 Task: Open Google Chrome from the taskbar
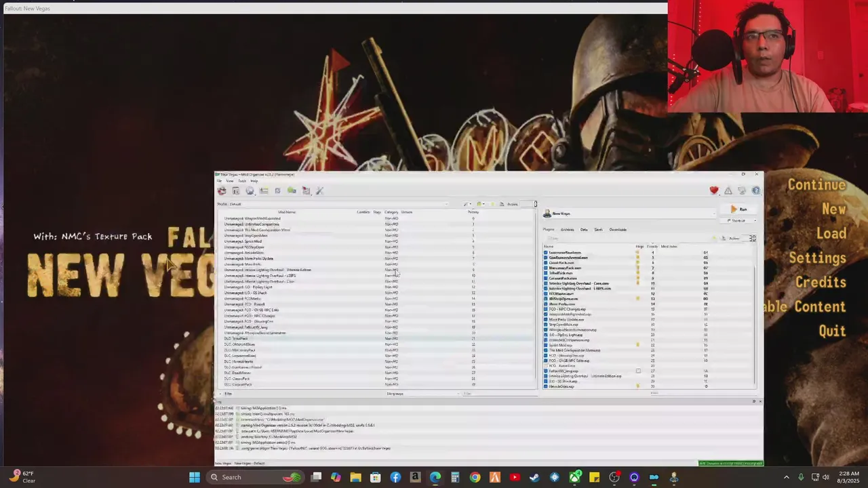(475, 477)
